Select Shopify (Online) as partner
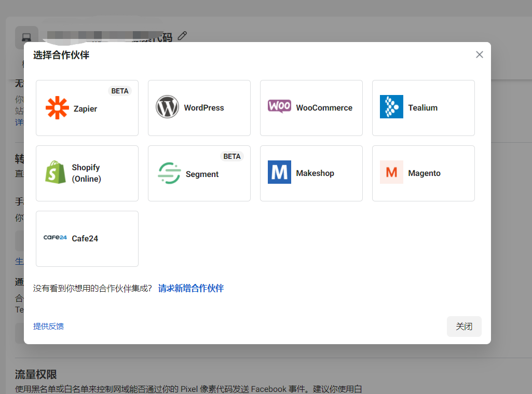The width and height of the screenshot is (532, 394). point(87,173)
